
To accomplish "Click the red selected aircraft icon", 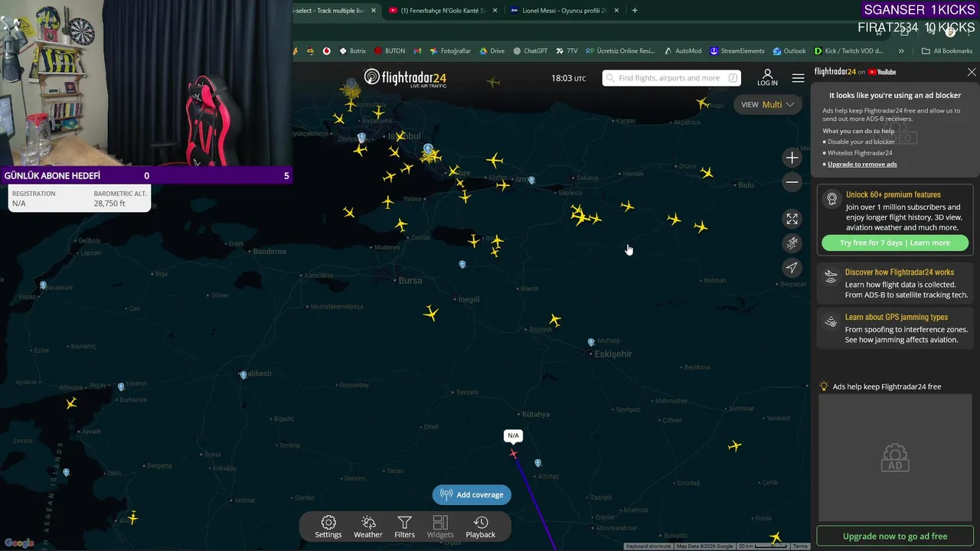I will coord(513,454).
